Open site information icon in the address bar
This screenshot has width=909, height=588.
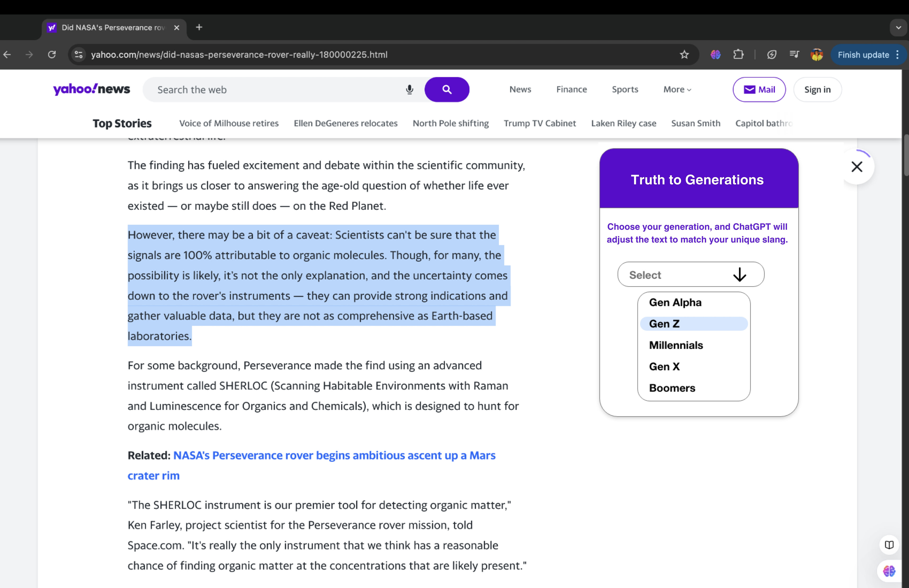point(79,55)
